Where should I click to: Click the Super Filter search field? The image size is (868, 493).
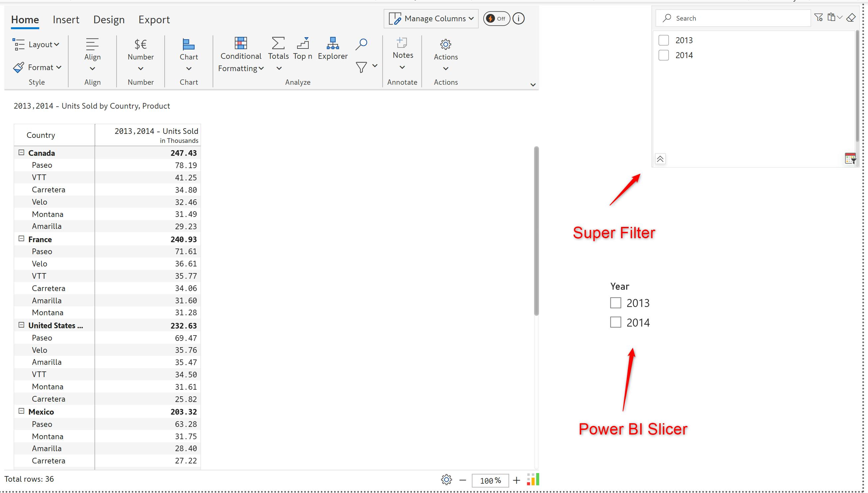(x=738, y=18)
